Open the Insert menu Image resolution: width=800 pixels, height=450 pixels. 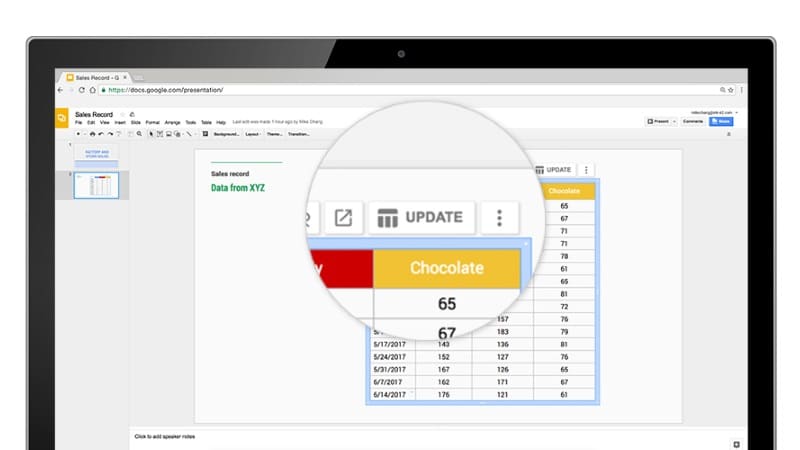coord(119,122)
